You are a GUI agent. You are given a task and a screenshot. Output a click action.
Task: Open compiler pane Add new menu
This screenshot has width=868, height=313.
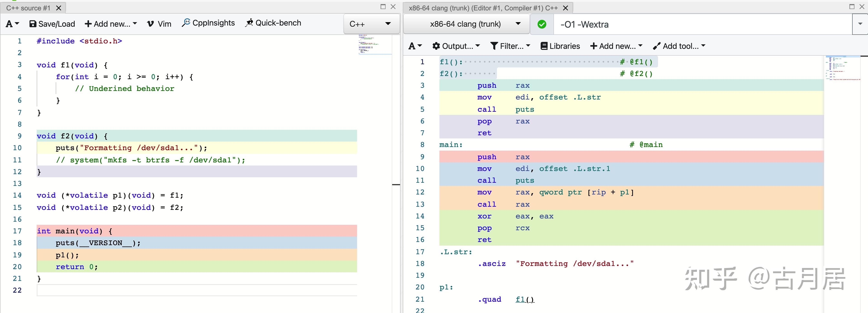pos(616,46)
